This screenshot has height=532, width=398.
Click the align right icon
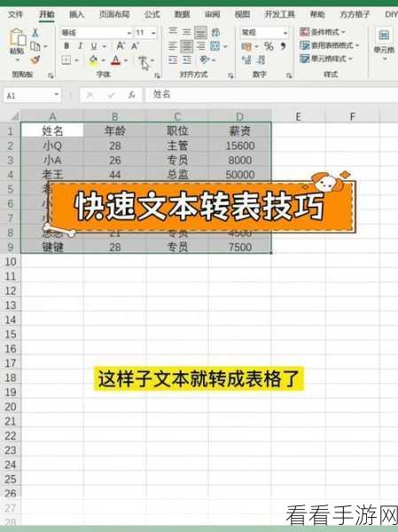200,46
